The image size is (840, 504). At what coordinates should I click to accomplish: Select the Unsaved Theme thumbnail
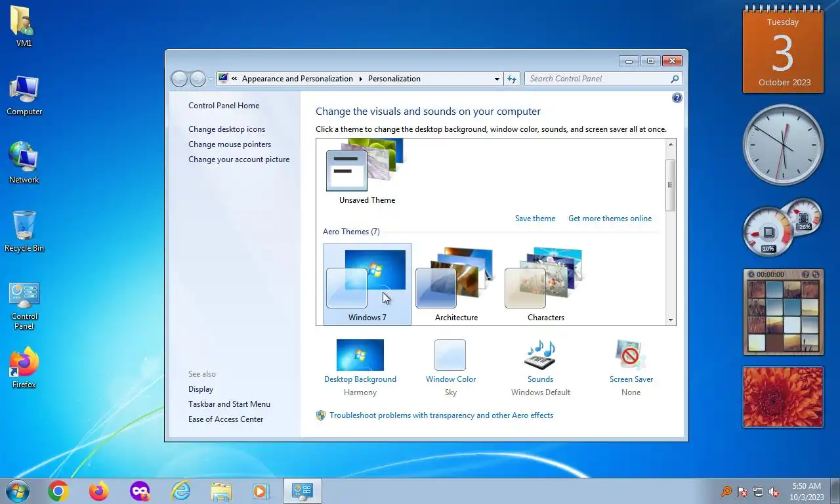tap(367, 173)
